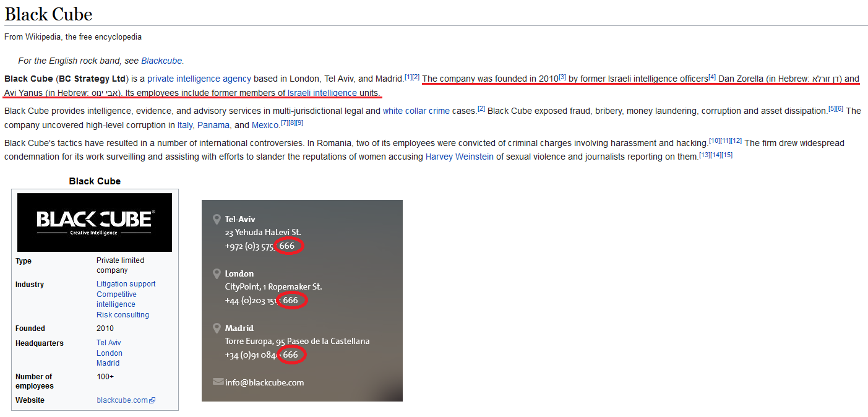The image size is (868, 417).
Task: Open the Panama link
Action: [x=213, y=125]
